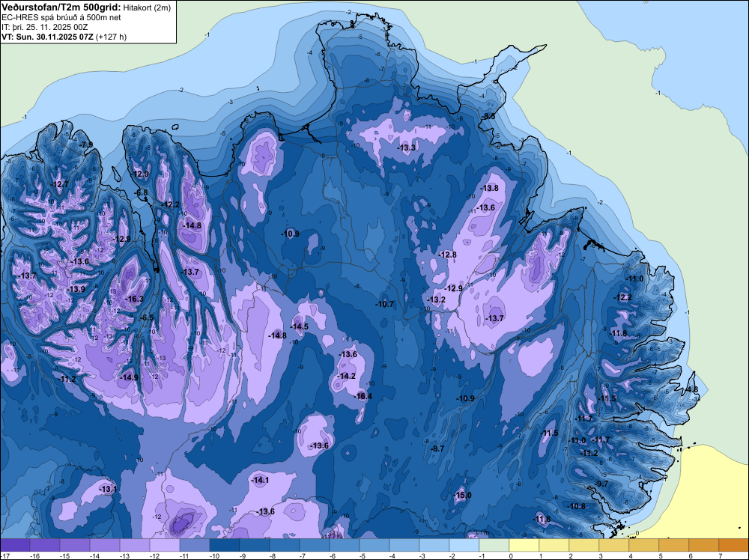
Task: Click the -8.5 coastal temperature label
Action: click(x=488, y=117)
